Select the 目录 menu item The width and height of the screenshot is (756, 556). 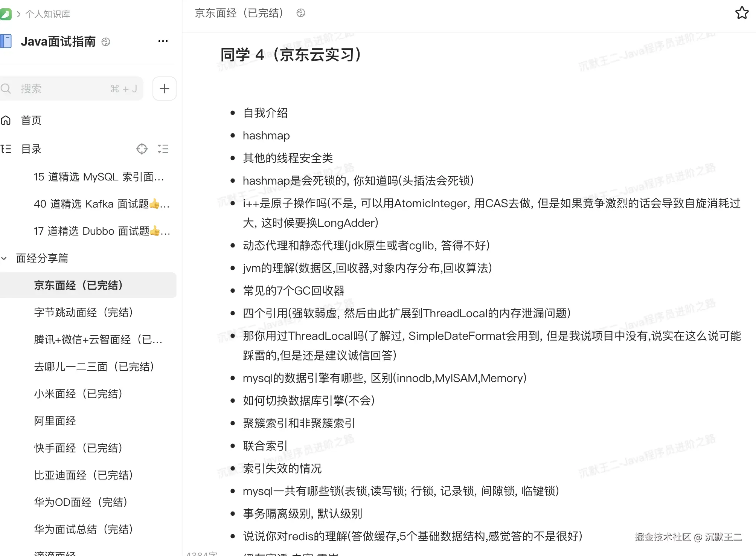[31, 149]
